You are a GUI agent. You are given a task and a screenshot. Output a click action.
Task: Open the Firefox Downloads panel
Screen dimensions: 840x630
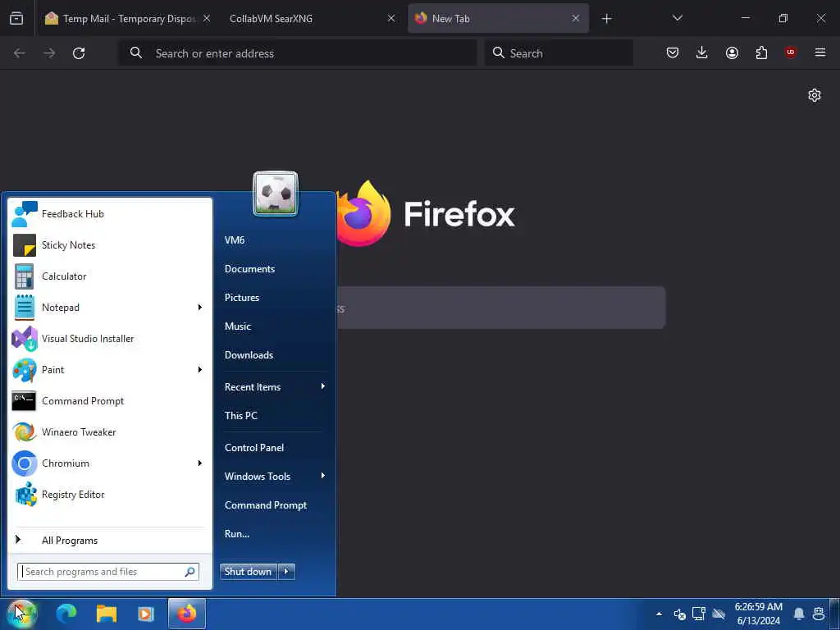pyautogui.click(x=702, y=53)
